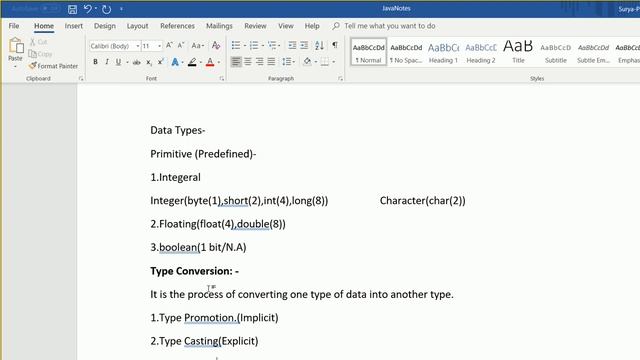Toggle strikethrough formatting
Image resolution: width=640 pixels, height=360 pixels.
point(137,62)
